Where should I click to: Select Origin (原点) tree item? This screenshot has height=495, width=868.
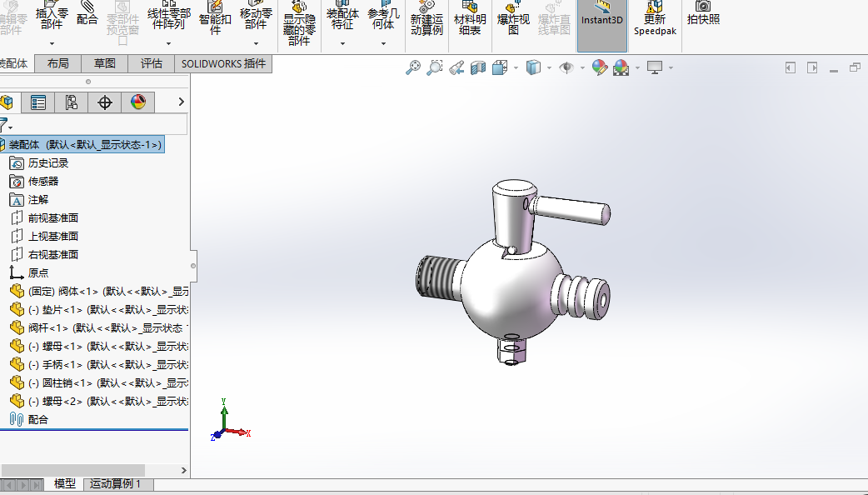(29, 273)
